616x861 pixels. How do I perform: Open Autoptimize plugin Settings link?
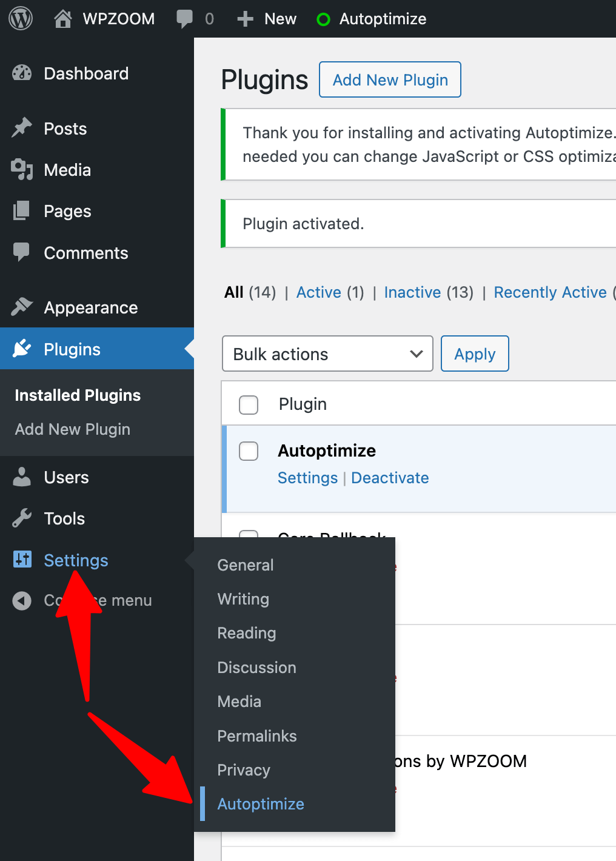coord(307,478)
